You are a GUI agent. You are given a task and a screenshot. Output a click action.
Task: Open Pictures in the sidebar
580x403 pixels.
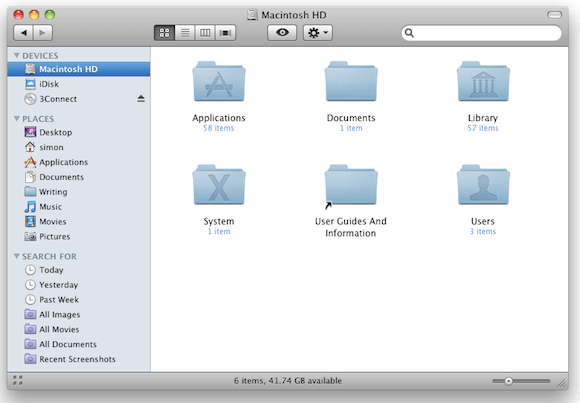click(x=78, y=236)
